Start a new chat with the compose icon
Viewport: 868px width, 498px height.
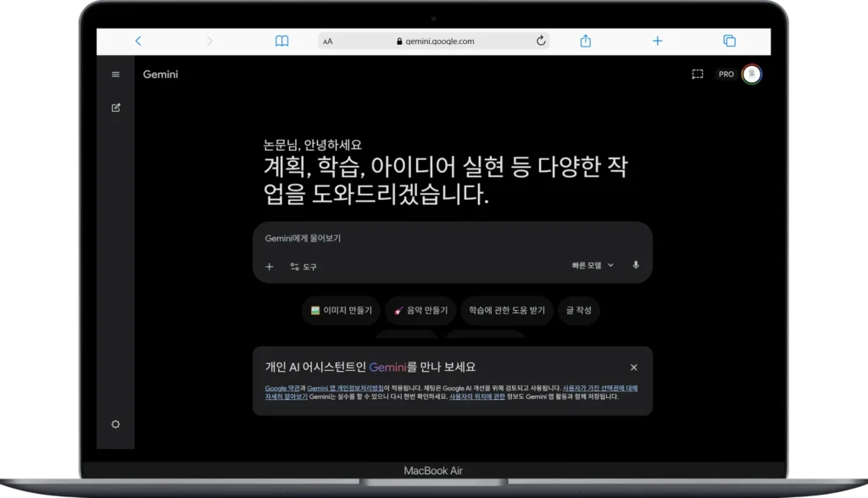(115, 108)
